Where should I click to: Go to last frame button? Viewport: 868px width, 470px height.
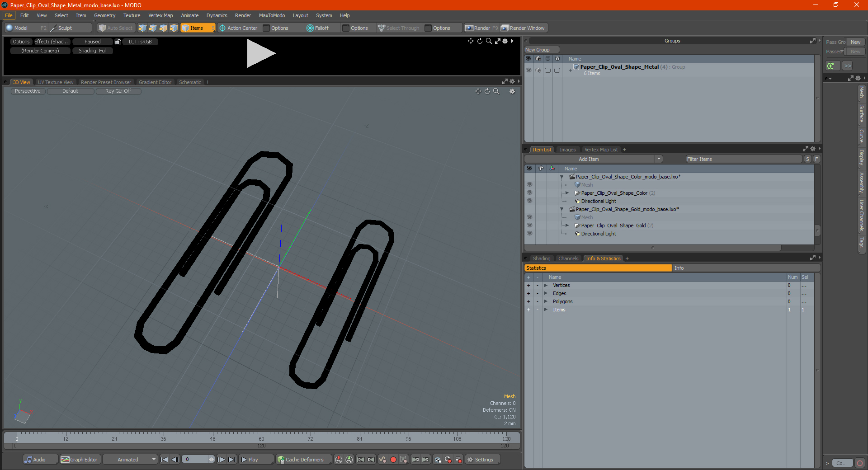232,460
